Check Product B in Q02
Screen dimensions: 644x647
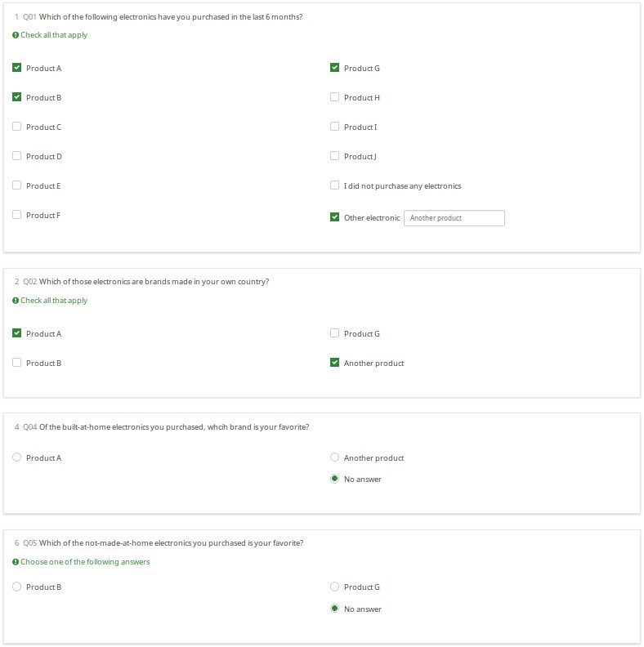pos(17,363)
